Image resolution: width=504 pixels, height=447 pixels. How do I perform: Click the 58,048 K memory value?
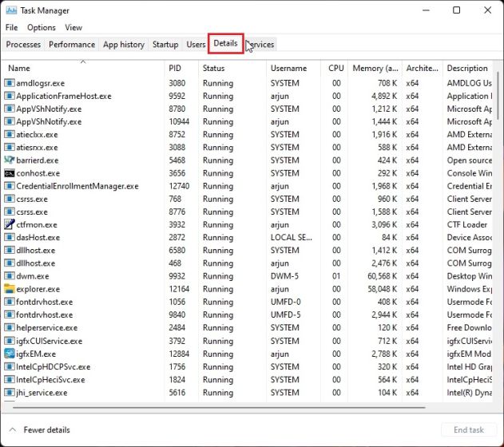(x=382, y=289)
